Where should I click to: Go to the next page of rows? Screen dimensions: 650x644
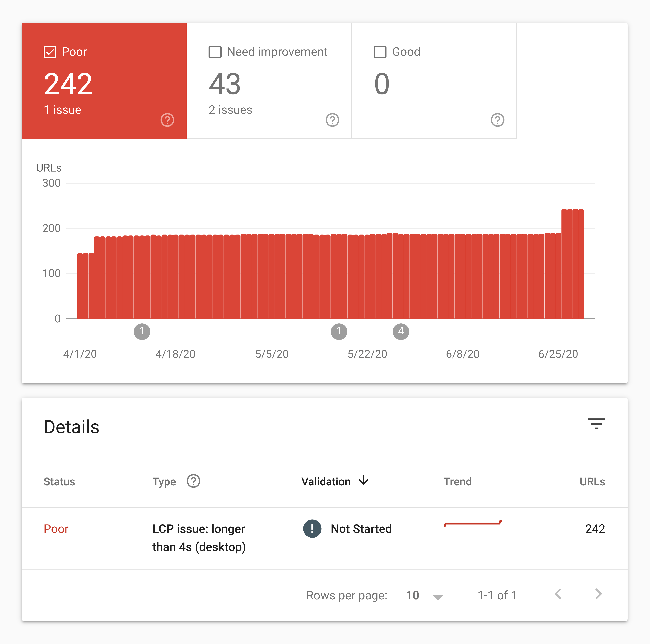click(x=598, y=594)
